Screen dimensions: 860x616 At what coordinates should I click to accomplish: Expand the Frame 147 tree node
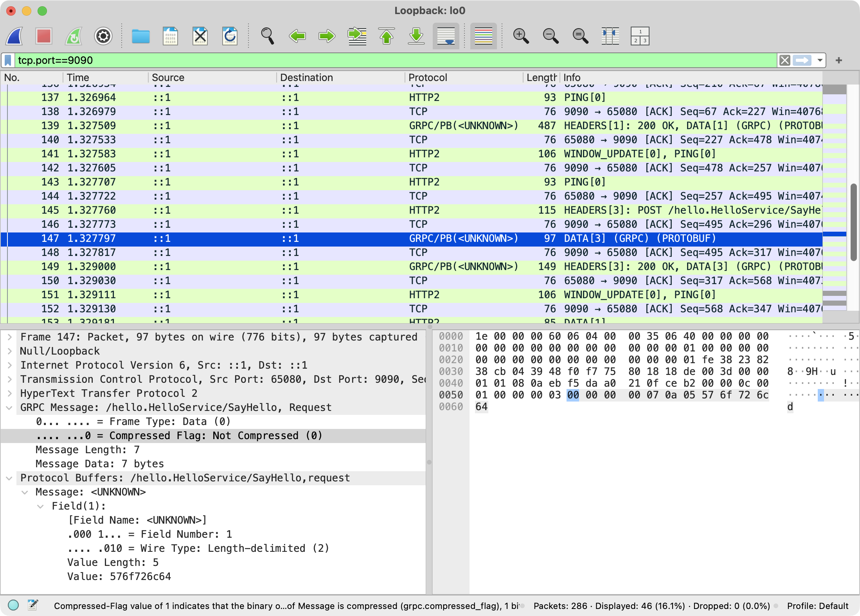click(10, 337)
